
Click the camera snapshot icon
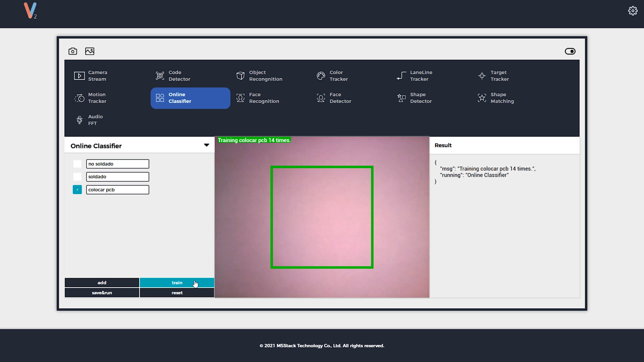coord(73,51)
